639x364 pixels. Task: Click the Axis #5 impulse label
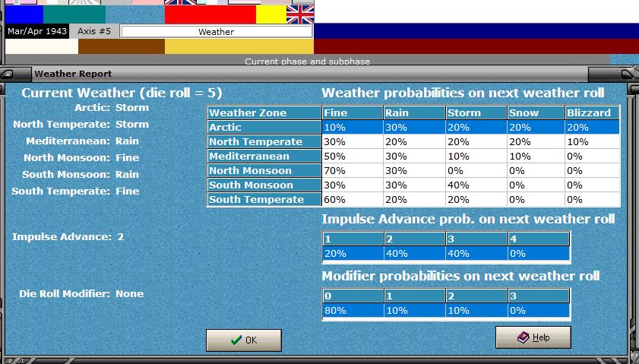pyautogui.click(x=94, y=31)
